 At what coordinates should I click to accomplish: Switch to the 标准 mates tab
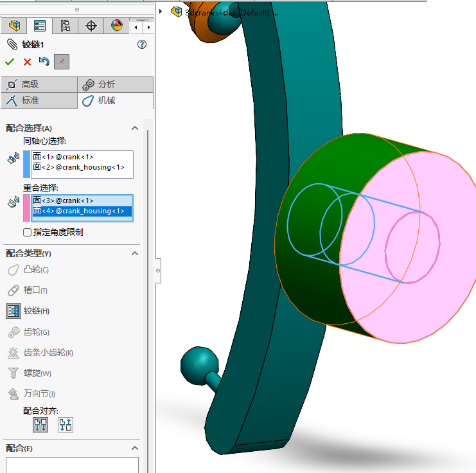pos(39,100)
